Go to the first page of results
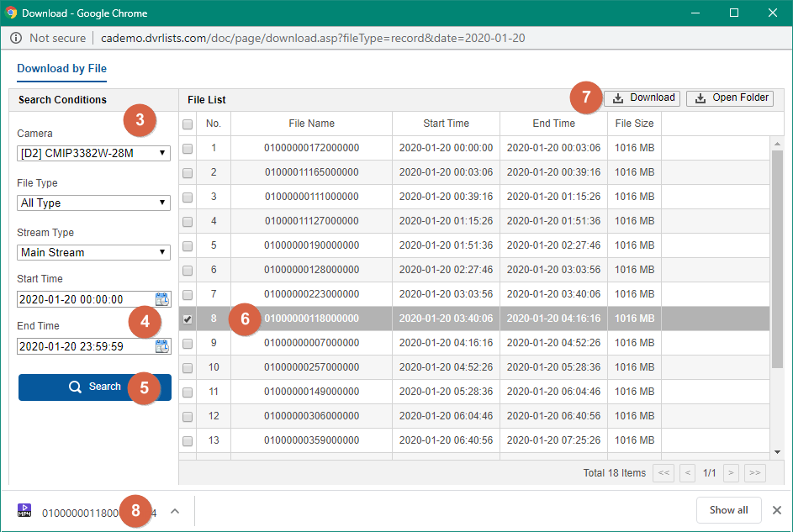793x532 pixels. [x=663, y=473]
